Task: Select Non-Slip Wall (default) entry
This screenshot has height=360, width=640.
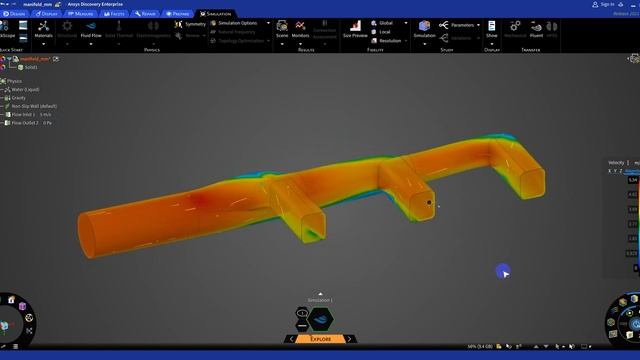Action: pyautogui.click(x=34, y=106)
